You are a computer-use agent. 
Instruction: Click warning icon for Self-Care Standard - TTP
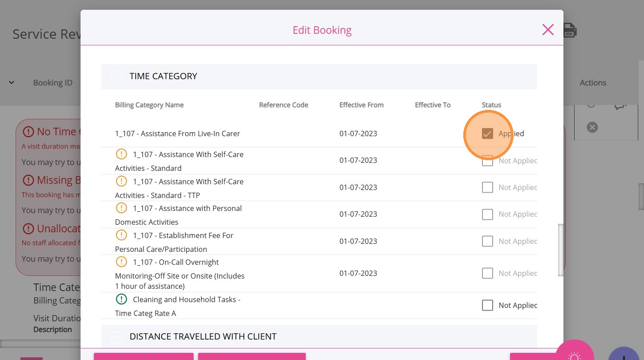(x=122, y=182)
